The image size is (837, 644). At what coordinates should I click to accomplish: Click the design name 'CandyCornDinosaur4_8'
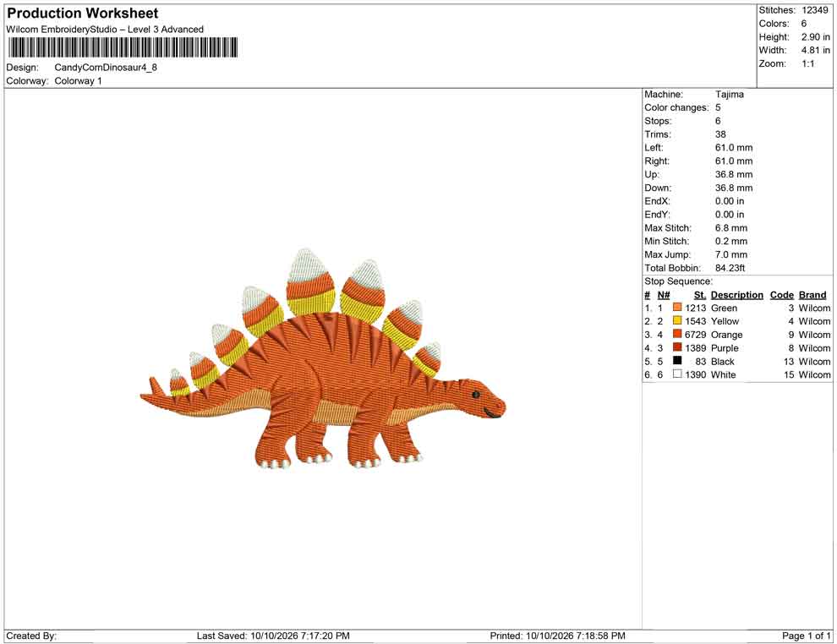[x=106, y=68]
